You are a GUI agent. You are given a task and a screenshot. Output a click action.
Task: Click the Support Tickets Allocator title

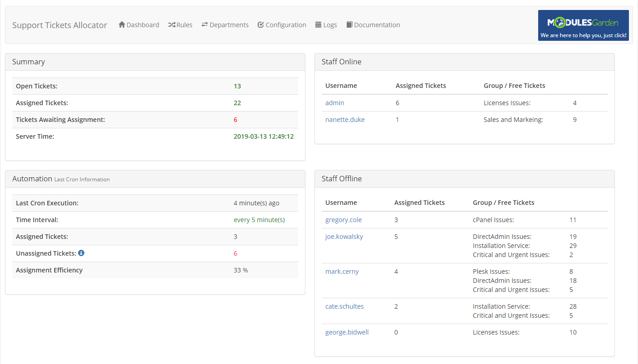point(59,25)
